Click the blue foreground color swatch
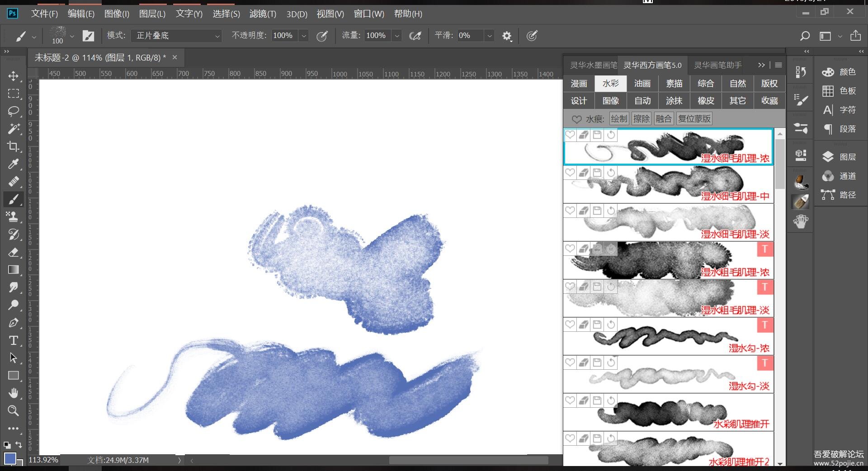 [9, 458]
